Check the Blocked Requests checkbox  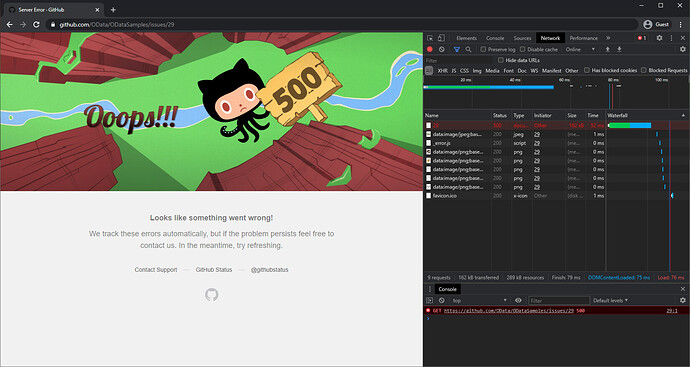(x=644, y=70)
